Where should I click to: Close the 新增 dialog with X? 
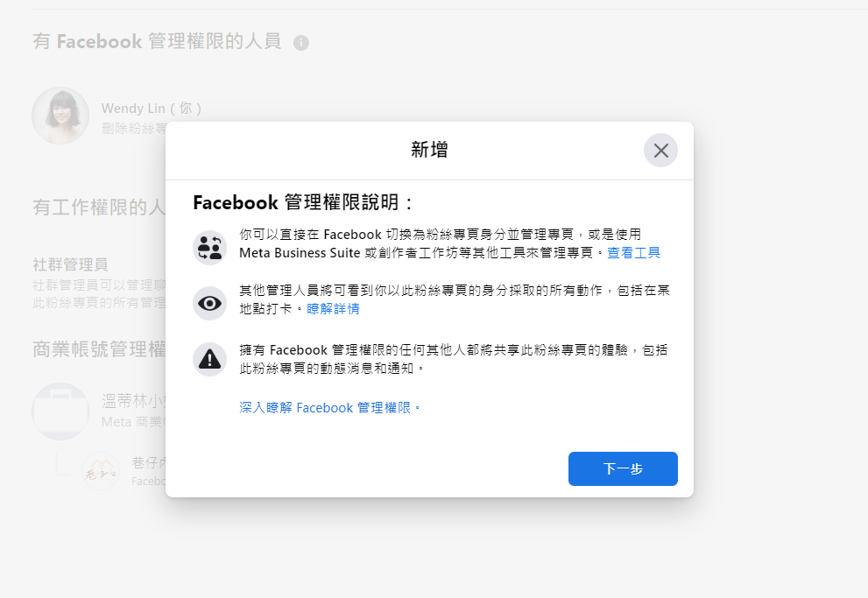[x=660, y=151]
